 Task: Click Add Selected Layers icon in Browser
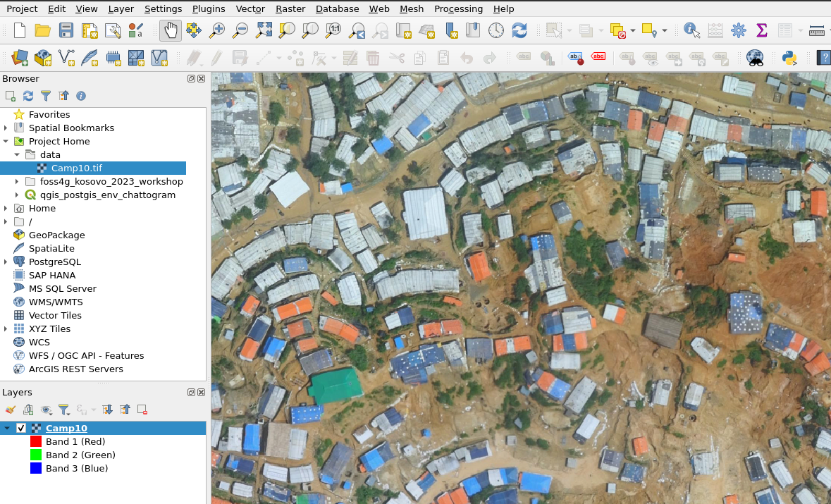coord(10,96)
